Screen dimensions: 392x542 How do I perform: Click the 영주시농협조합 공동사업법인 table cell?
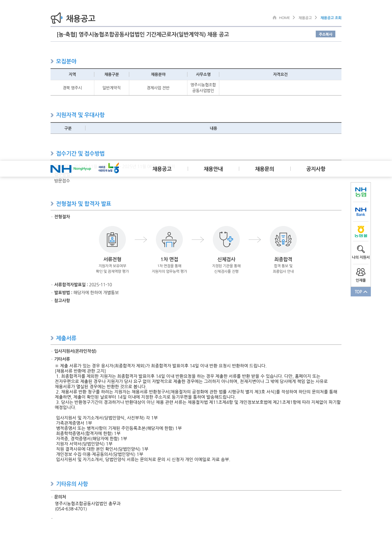tap(203, 88)
